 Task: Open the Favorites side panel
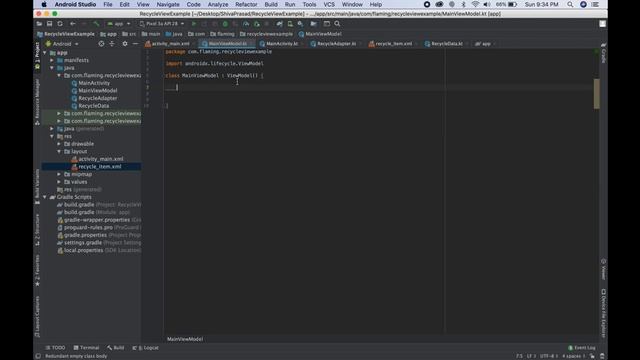37,271
